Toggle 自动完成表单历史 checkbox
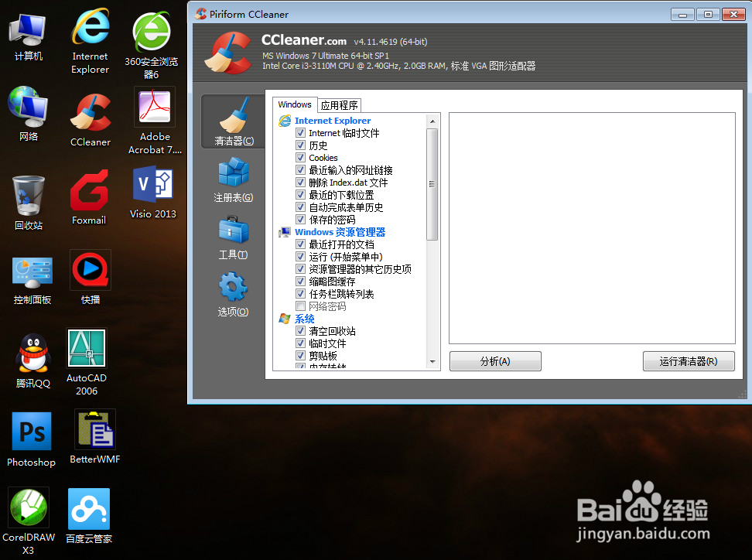Image resolution: width=752 pixels, height=560 pixels. 301,207
